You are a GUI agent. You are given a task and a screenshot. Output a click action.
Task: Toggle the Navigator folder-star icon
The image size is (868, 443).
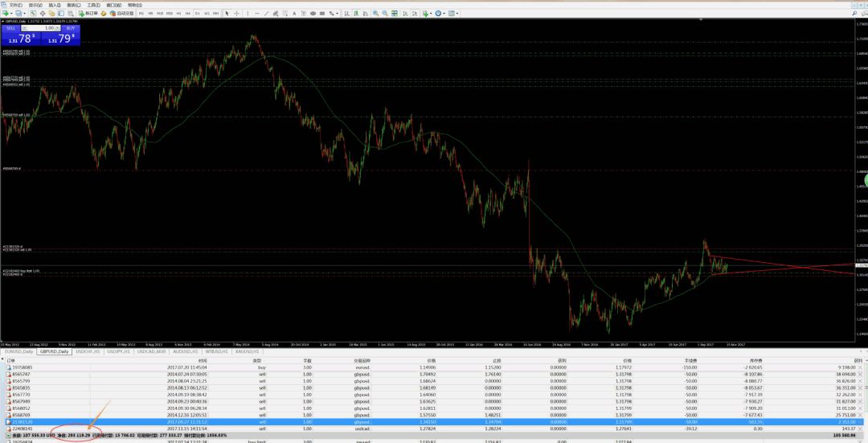coord(52,14)
